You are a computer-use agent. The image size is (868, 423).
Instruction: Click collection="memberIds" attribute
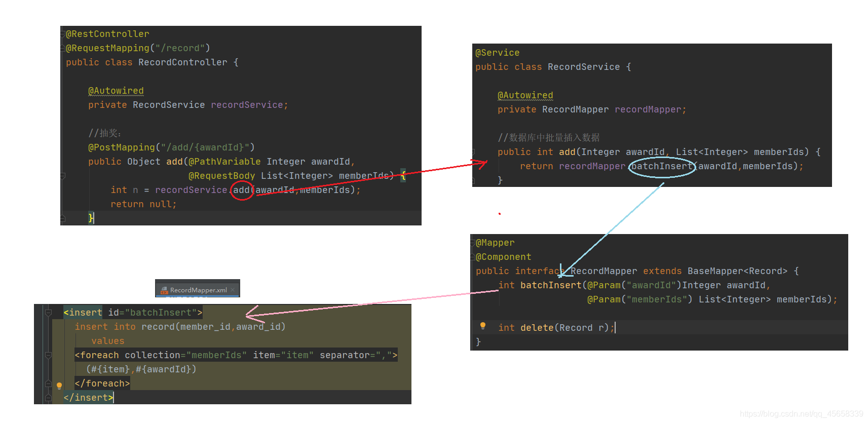click(186, 355)
